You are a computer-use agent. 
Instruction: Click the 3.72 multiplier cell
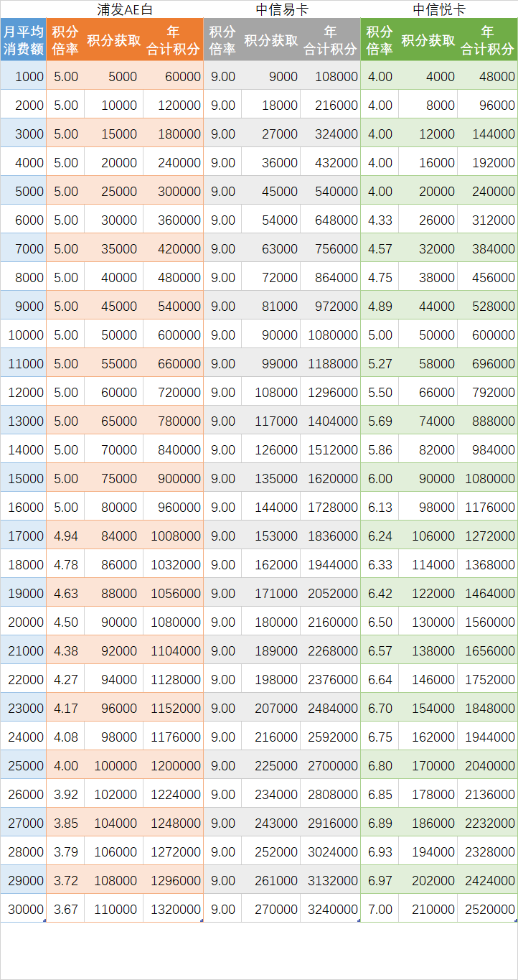(x=66, y=880)
